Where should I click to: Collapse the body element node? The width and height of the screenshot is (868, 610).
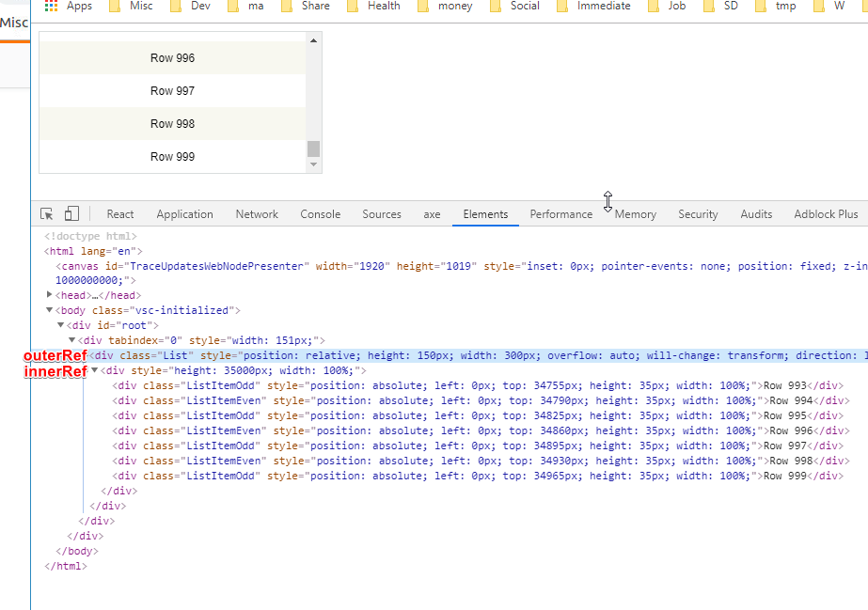coord(49,310)
